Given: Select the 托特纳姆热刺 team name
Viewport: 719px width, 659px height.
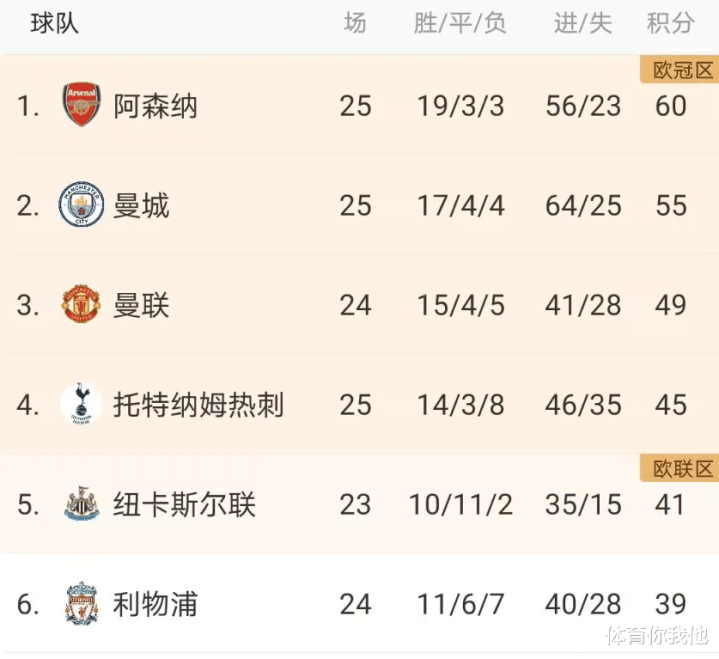Looking at the screenshot, I should coord(198,405).
